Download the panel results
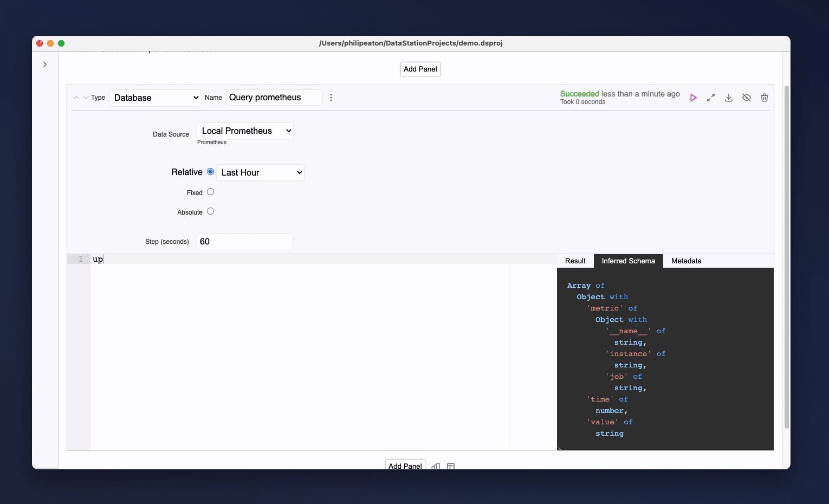Viewport: 829px width, 504px height. pos(729,98)
